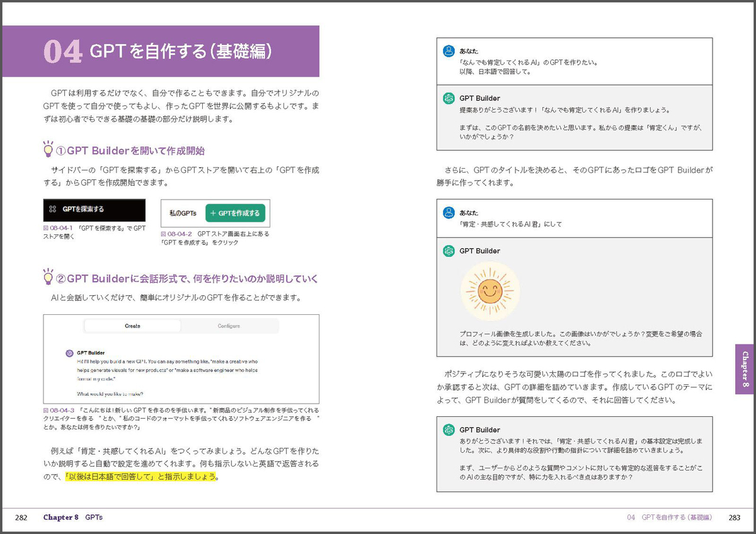Click the left footer text Chapter 8 GPTs
The height and width of the screenshot is (534, 756).
coord(72,518)
